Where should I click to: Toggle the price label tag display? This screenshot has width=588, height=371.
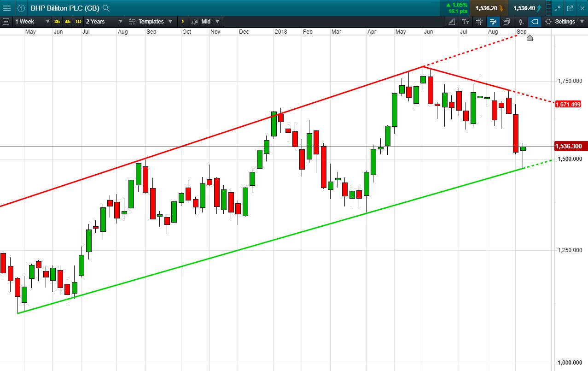pos(535,22)
